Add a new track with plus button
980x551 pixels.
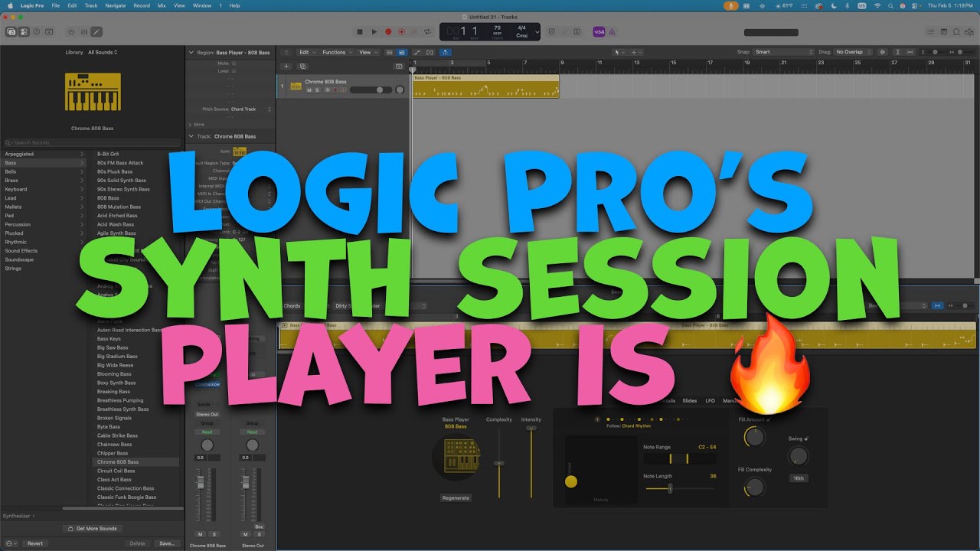pos(287,67)
